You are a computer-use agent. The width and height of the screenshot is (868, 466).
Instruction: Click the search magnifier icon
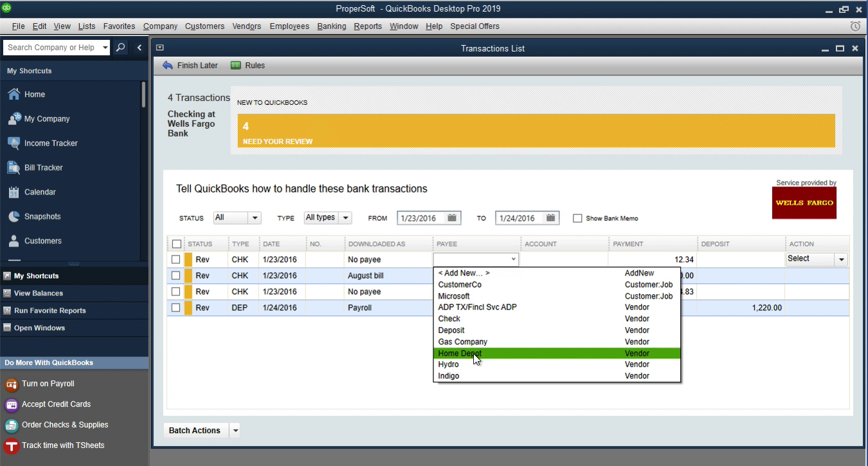[120, 48]
